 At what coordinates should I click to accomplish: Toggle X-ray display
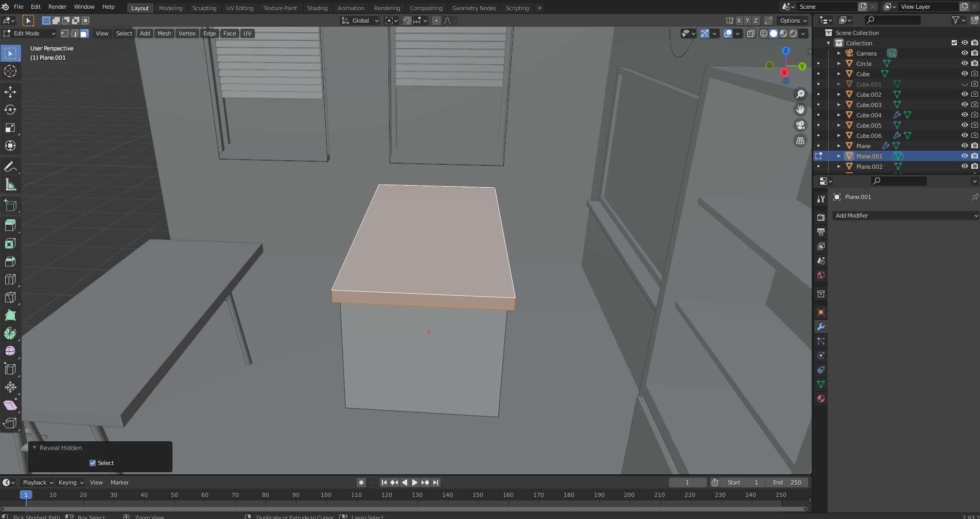click(751, 33)
